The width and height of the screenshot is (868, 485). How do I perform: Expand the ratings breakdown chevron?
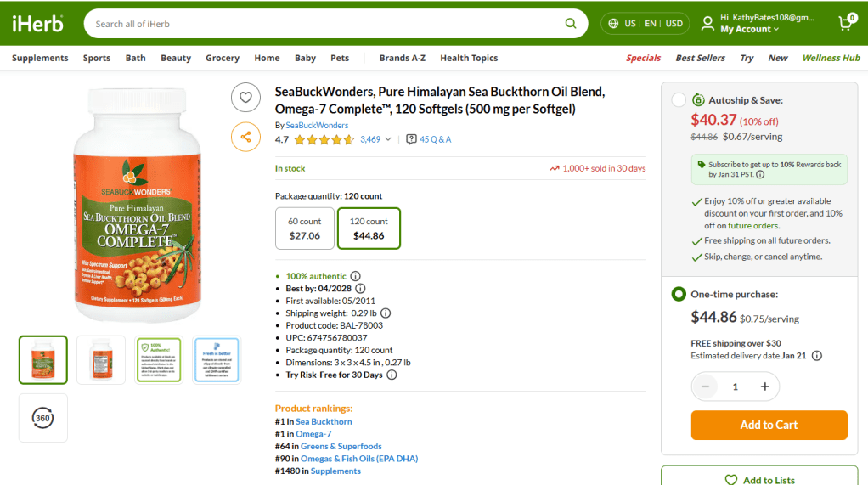coord(388,139)
